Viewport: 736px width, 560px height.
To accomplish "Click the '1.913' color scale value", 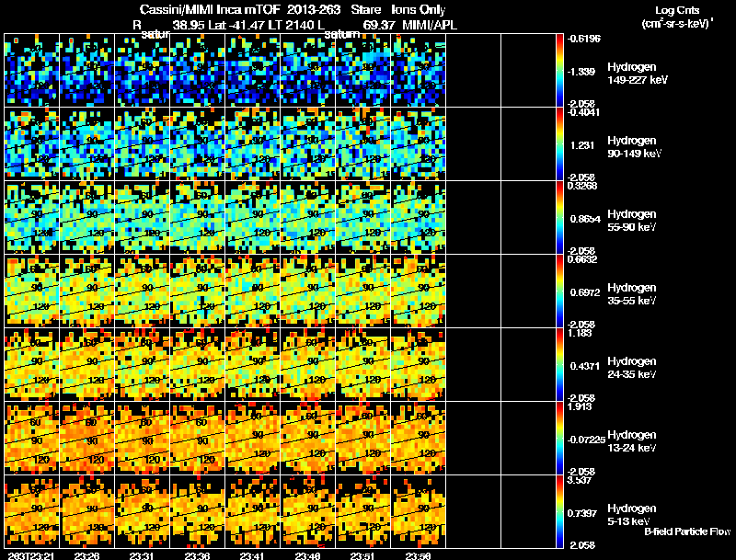I will click(x=580, y=406).
